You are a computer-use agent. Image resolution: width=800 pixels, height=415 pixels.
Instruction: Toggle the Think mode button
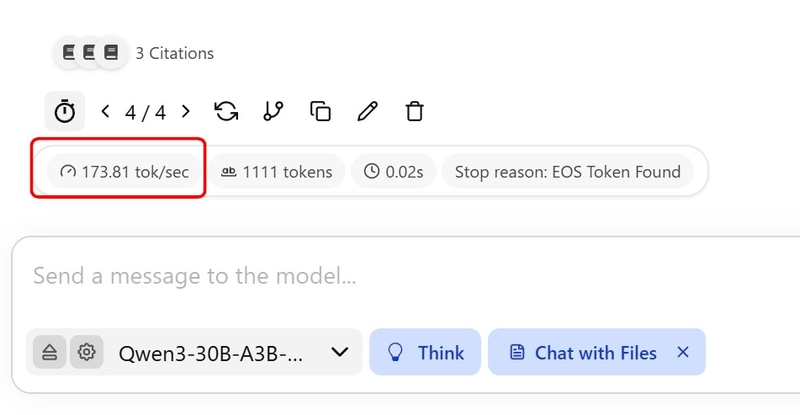point(425,352)
